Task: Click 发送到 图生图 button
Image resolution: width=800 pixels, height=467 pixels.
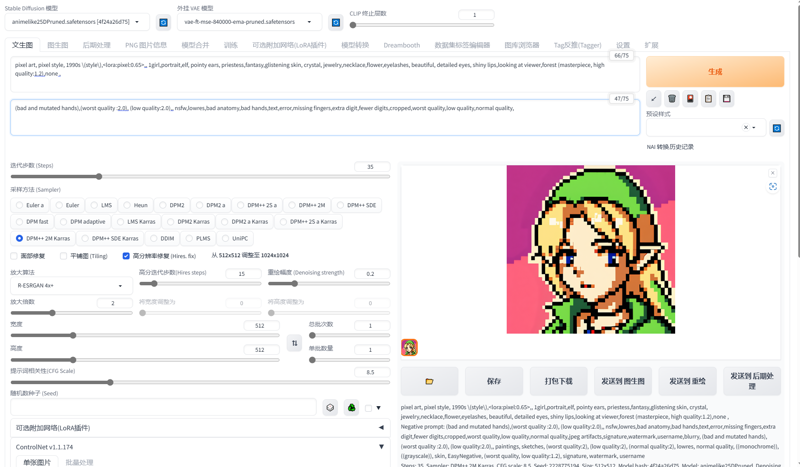Action: pos(623,381)
